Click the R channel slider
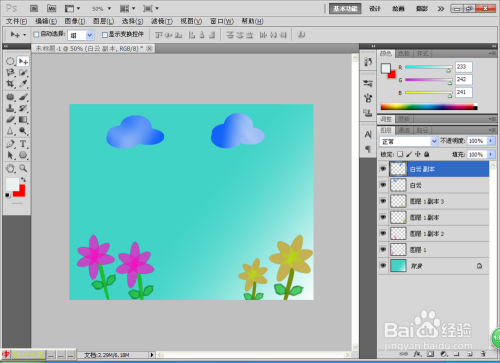The image size is (500, 363). click(429, 67)
